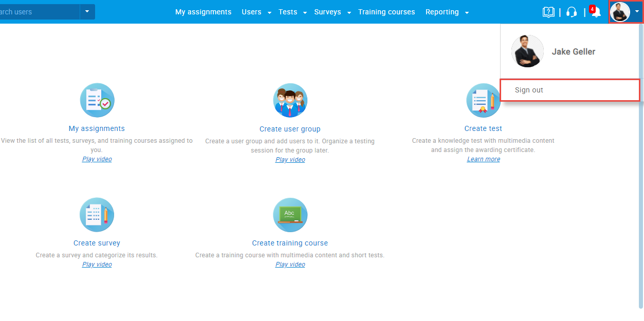Open the Create user group link
The image size is (644, 321).
(290, 129)
